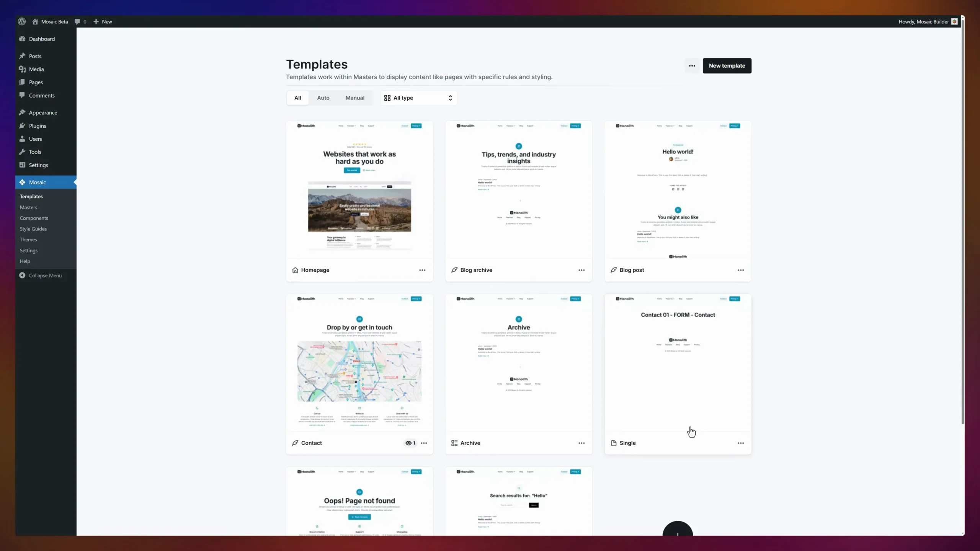Viewport: 980px width, 551px height.
Task: Click the Media icon in the sidebar
Action: click(22, 69)
